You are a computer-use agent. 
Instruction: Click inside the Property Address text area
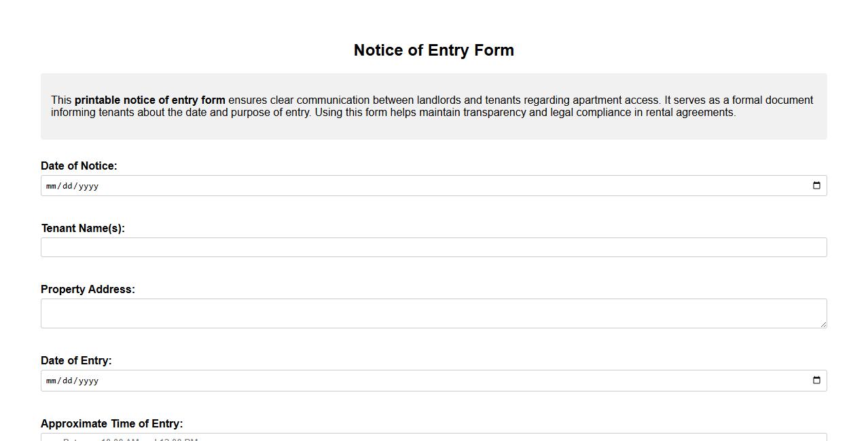434,312
